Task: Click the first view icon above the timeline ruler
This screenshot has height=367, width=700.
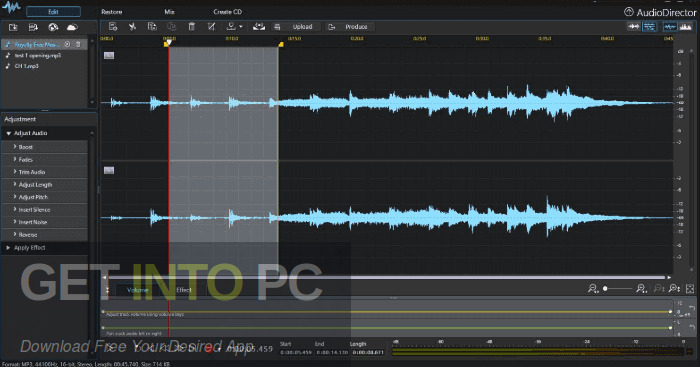Action: (x=633, y=27)
